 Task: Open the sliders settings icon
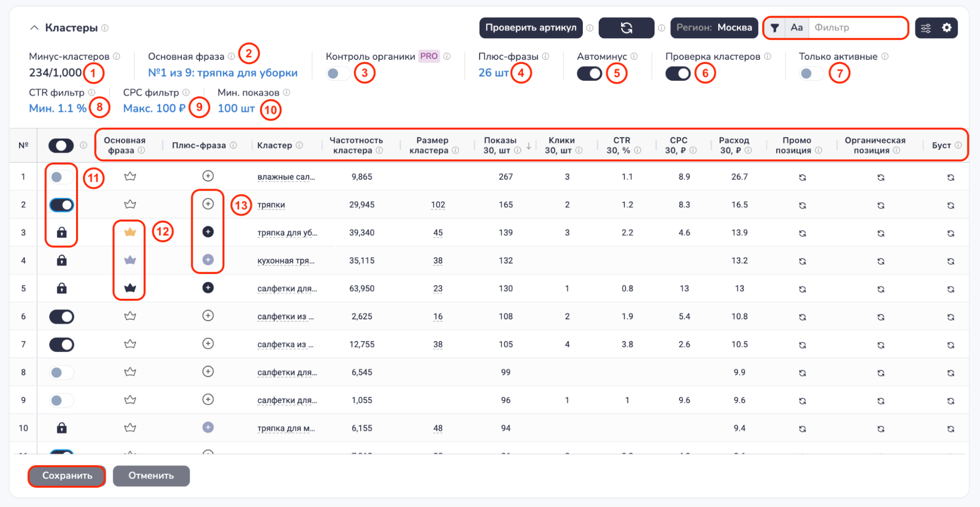(926, 28)
